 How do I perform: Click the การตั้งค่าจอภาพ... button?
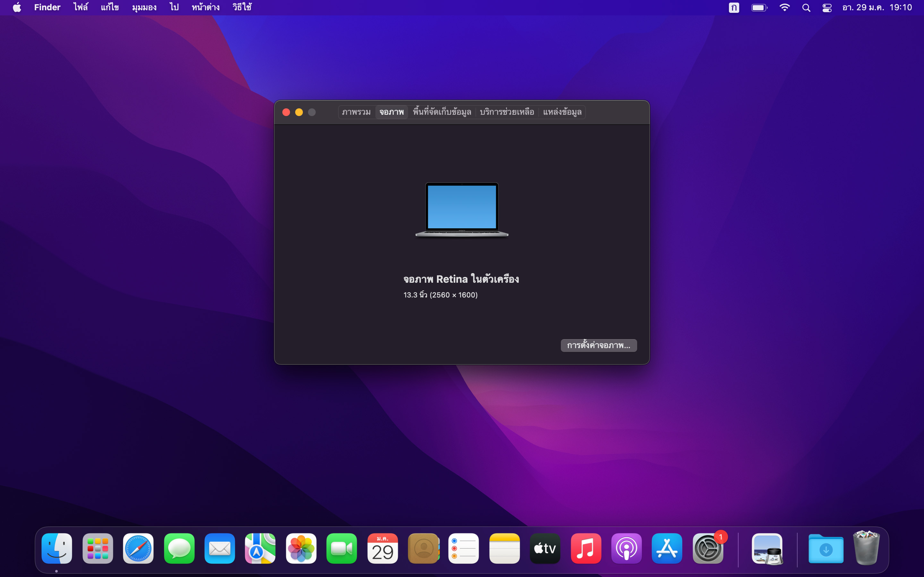tap(598, 345)
